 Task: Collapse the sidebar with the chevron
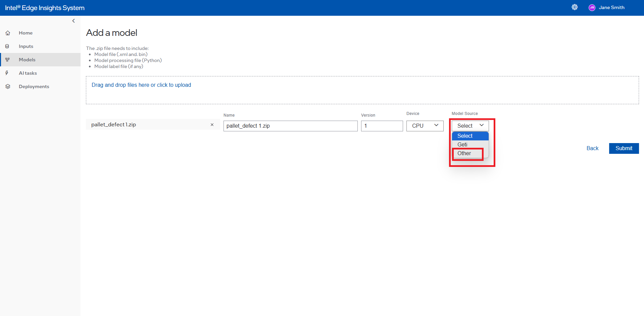tap(73, 21)
